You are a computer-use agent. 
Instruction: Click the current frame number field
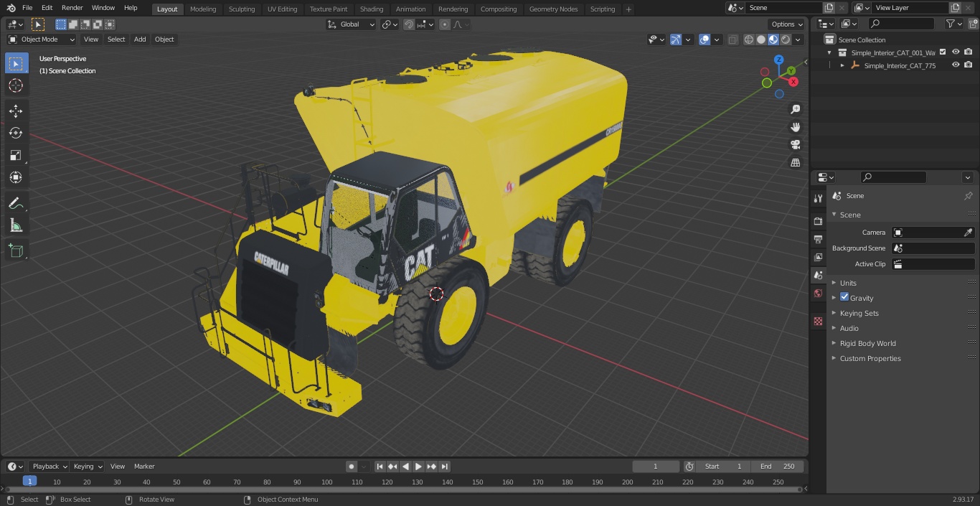coord(656,467)
